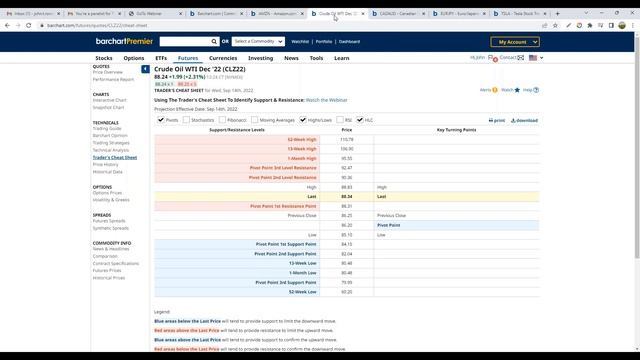This screenshot has height=360, width=640.
Task: Expand the My Account dropdown
Action: click(515, 42)
